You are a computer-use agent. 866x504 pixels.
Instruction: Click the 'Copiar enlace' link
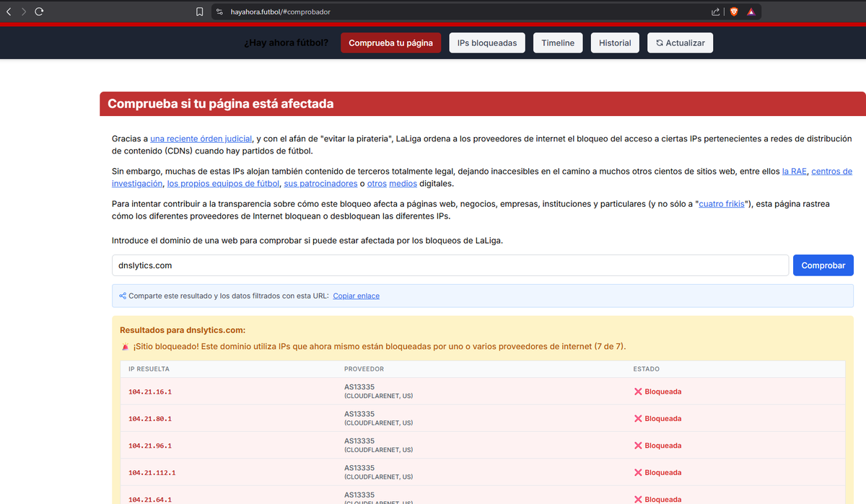point(357,296)
